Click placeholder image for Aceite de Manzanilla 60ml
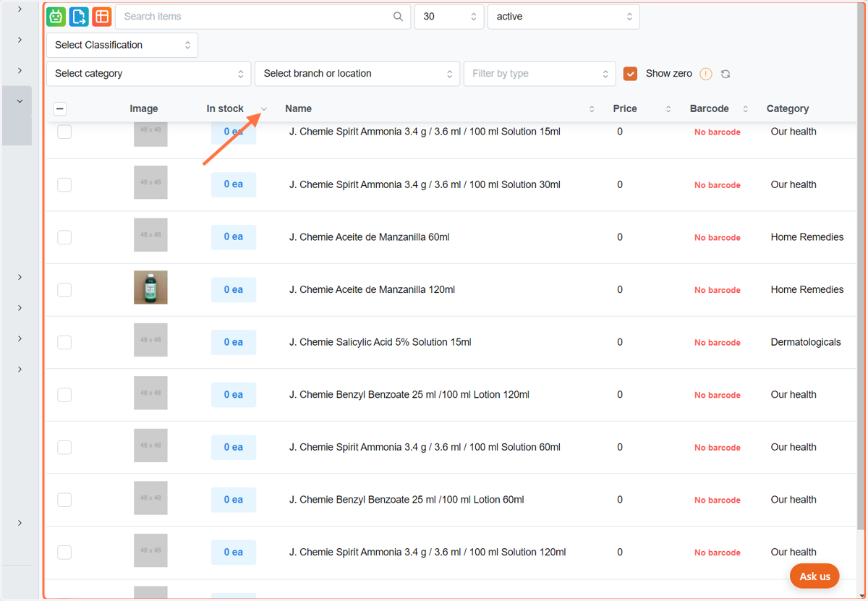Image resolution: width=868 pixels, height=601 pixels. pyautogui.click(x=150, y=235)
